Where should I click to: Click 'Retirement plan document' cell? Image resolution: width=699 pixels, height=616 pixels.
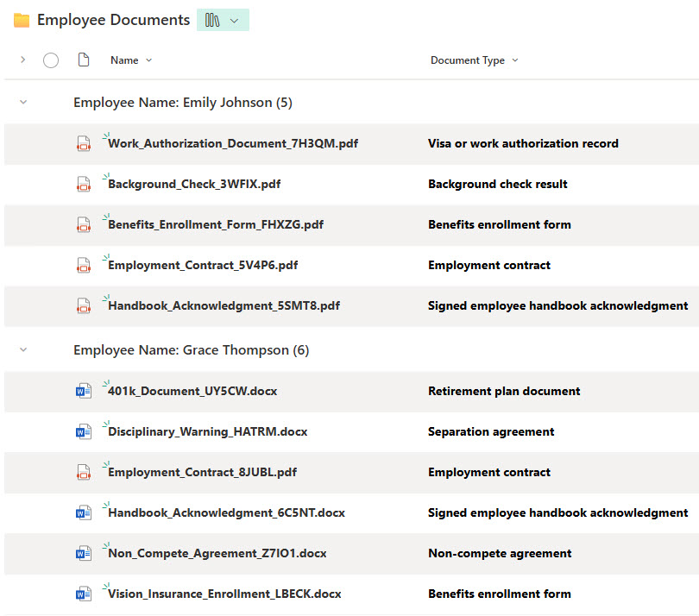504,391
